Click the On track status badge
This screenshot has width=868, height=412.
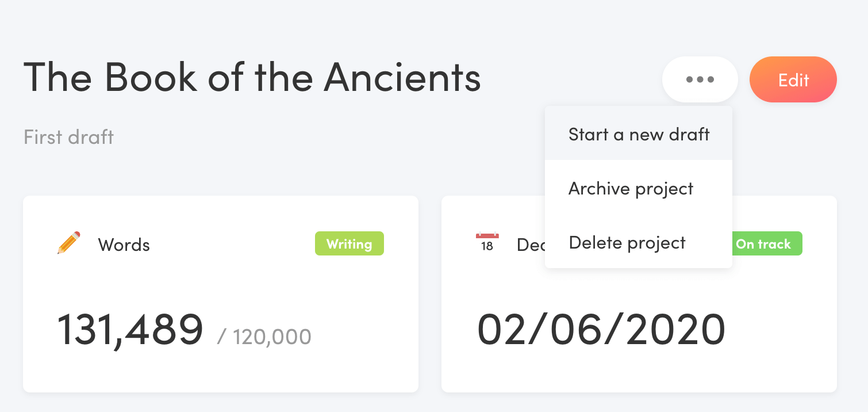[767, 244]
